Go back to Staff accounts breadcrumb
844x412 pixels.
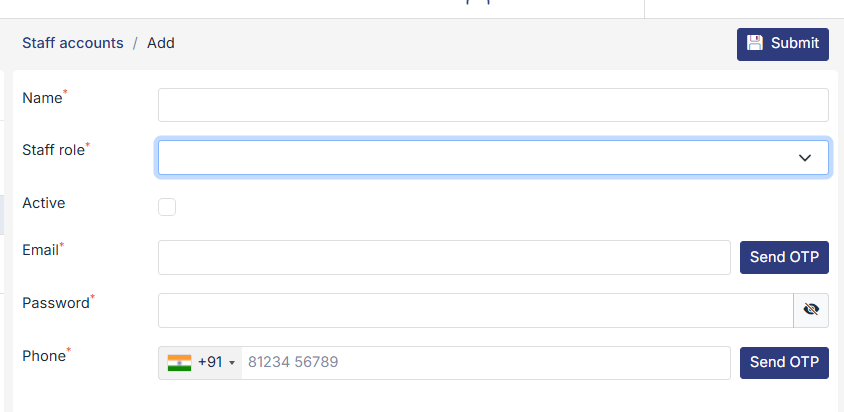(x=73, y=43)
